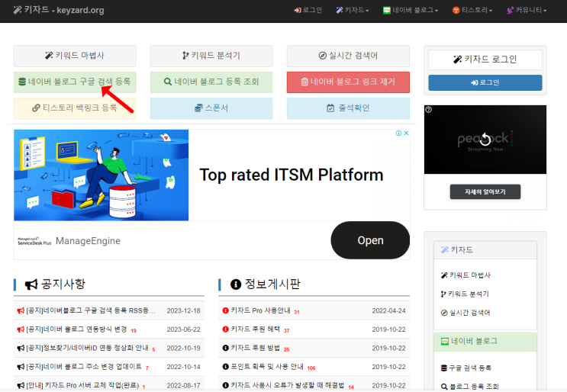Click red 네이버 블로그 링크 제거 button
The image size is (567, 392).
tap(348, 82)
